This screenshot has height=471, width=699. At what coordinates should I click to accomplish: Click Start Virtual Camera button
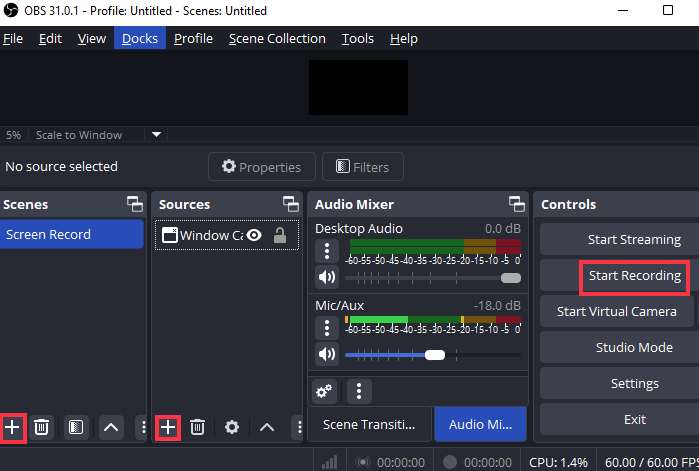coord(617,311)
